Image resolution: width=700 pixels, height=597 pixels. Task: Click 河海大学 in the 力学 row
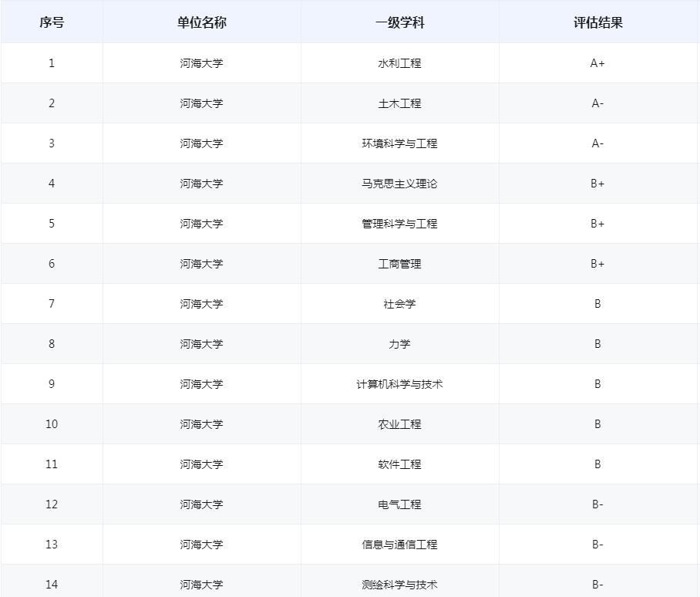[201, 344]
